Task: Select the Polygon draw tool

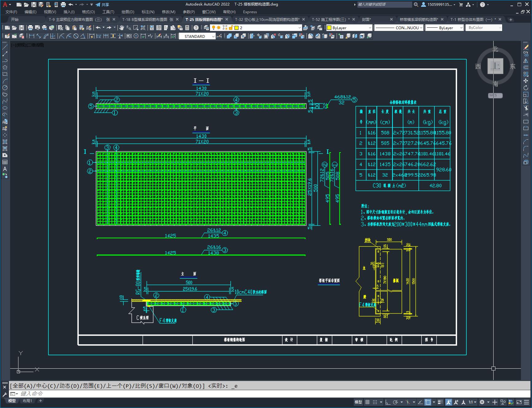Action: click(5, 67)
